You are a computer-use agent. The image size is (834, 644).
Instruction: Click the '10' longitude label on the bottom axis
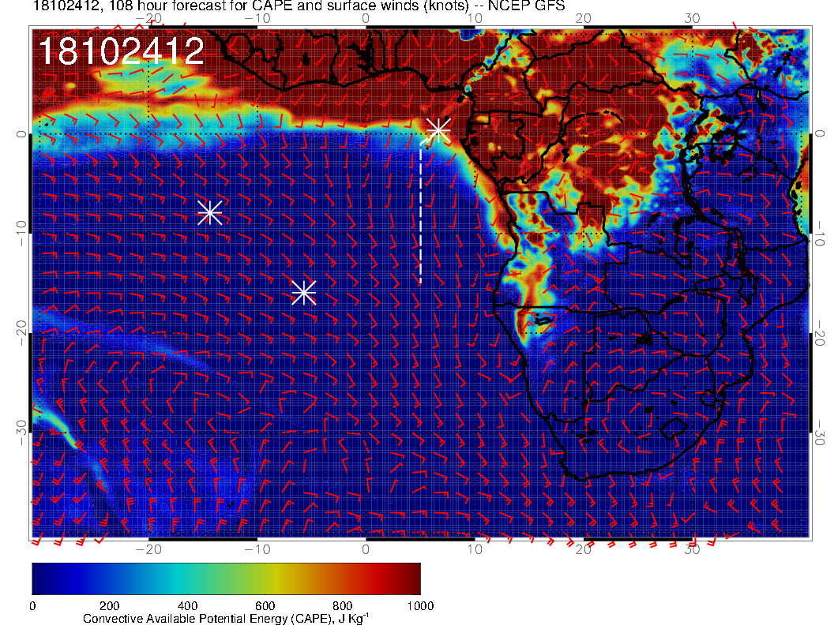tap(475, 549)
